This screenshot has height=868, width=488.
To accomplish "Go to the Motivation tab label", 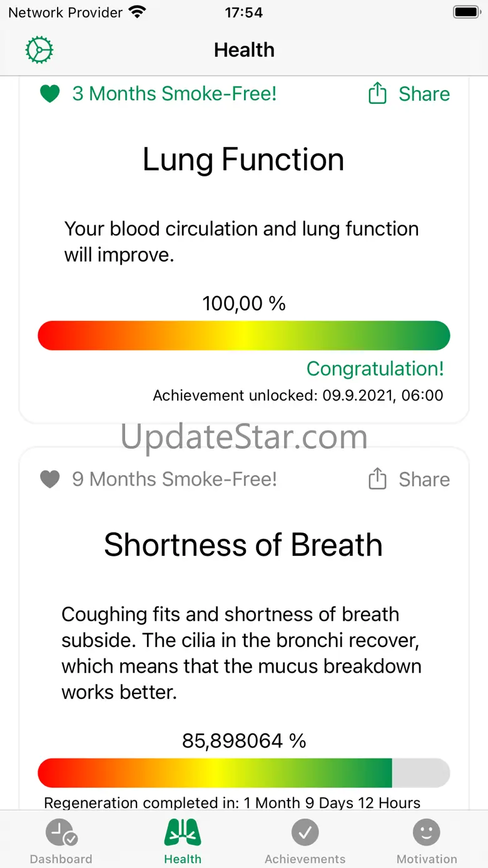I will [427, 859].
